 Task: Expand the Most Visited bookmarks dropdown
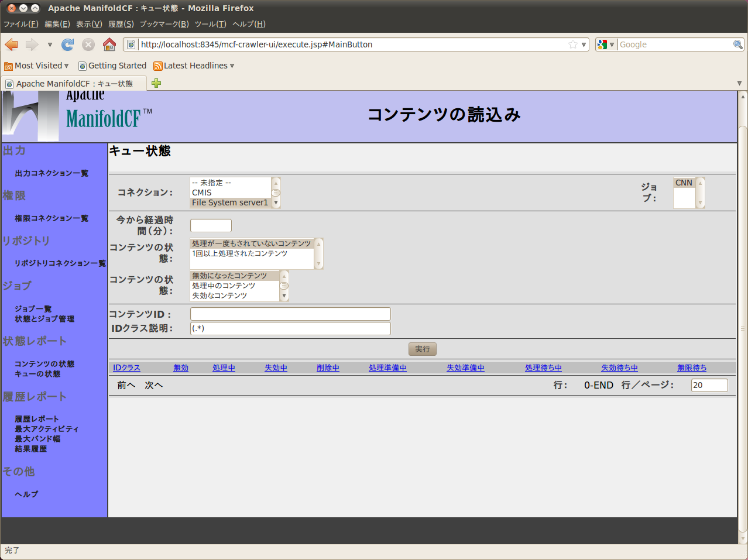point(37,66)
